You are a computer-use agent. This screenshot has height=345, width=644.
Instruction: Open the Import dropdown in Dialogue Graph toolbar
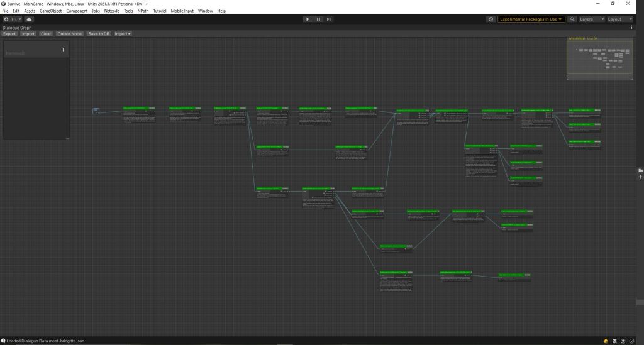123,34
